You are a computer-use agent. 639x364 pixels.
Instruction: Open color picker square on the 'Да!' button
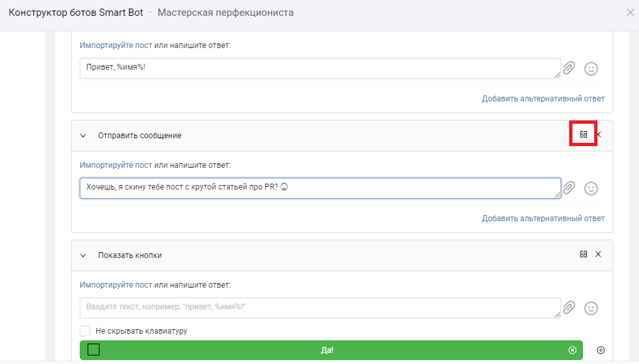94,350
